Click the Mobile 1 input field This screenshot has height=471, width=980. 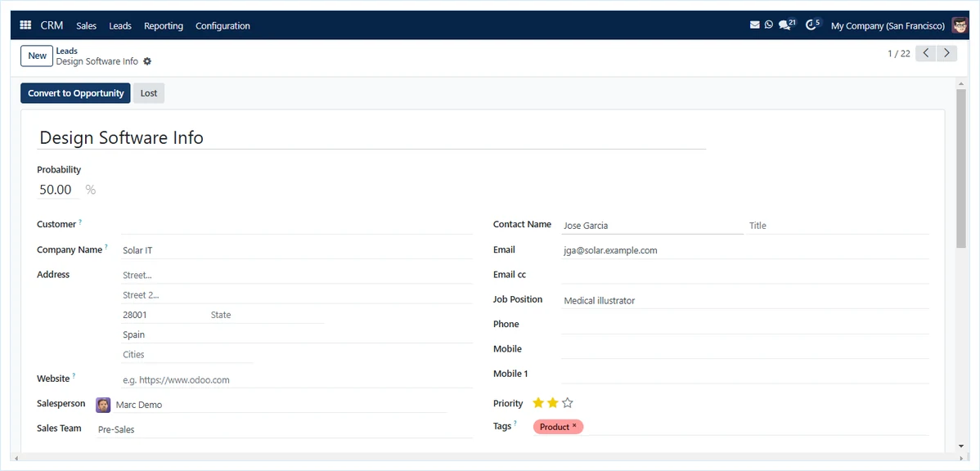point(745,375)
